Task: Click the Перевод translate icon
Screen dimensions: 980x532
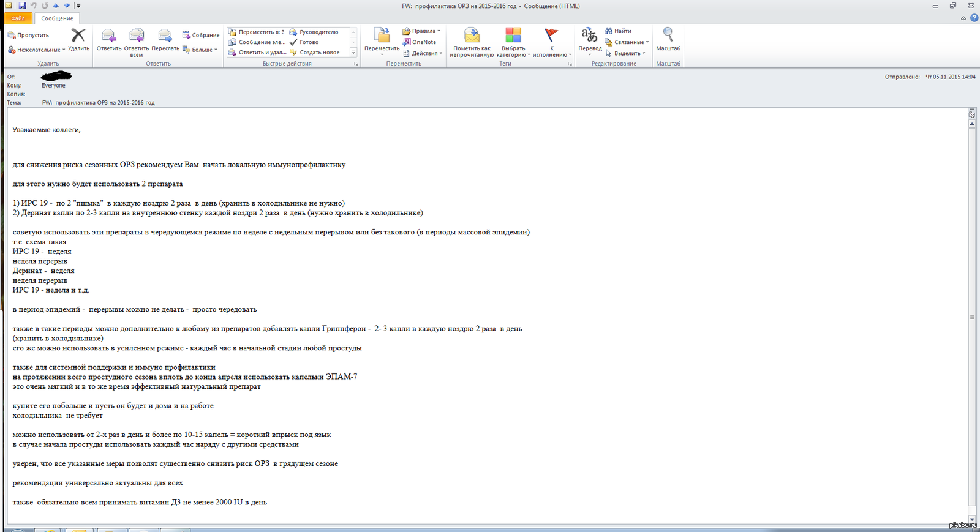Action: pos(589,36)
